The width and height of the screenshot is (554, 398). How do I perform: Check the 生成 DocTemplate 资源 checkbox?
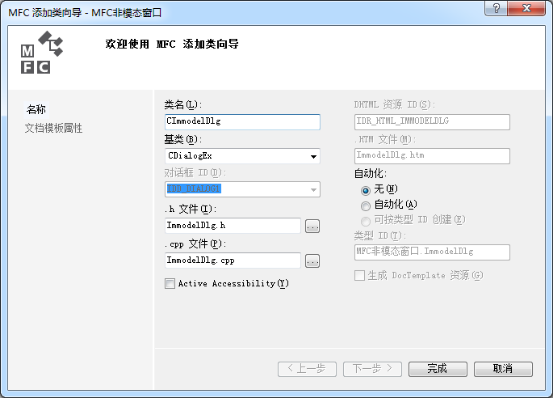click(x=359, y=275)
